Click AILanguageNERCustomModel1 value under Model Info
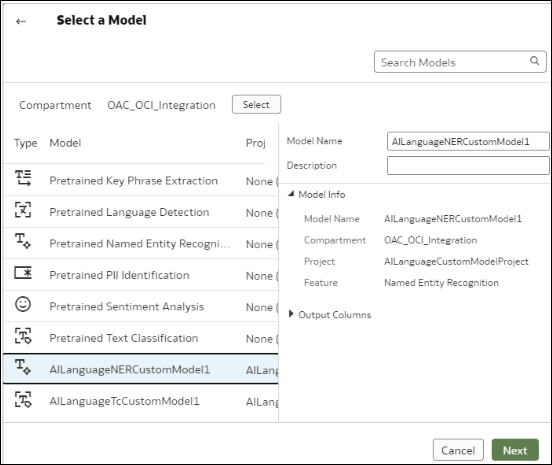552x465 pixels. point(453,219)
